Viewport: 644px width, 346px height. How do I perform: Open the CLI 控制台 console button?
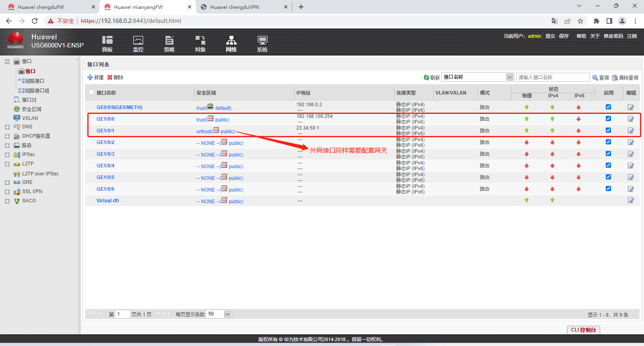coord(583,330)
